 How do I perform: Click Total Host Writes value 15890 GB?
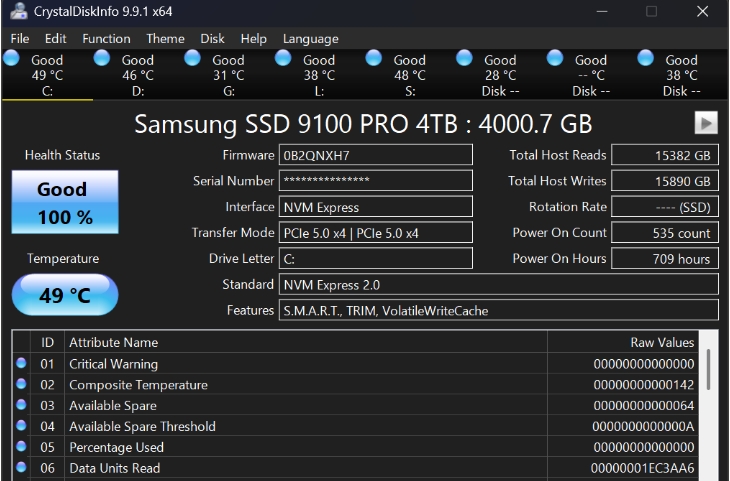point(664,181)
